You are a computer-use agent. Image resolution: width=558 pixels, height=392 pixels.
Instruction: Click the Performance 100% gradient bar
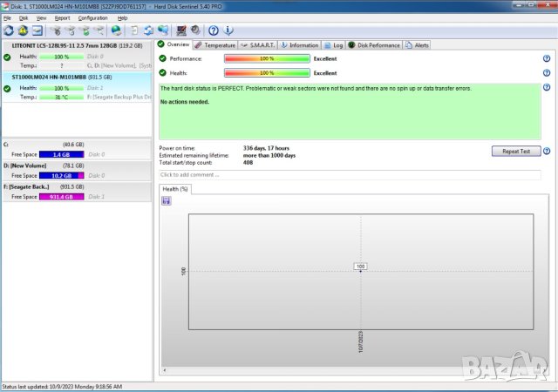[267, 58]
